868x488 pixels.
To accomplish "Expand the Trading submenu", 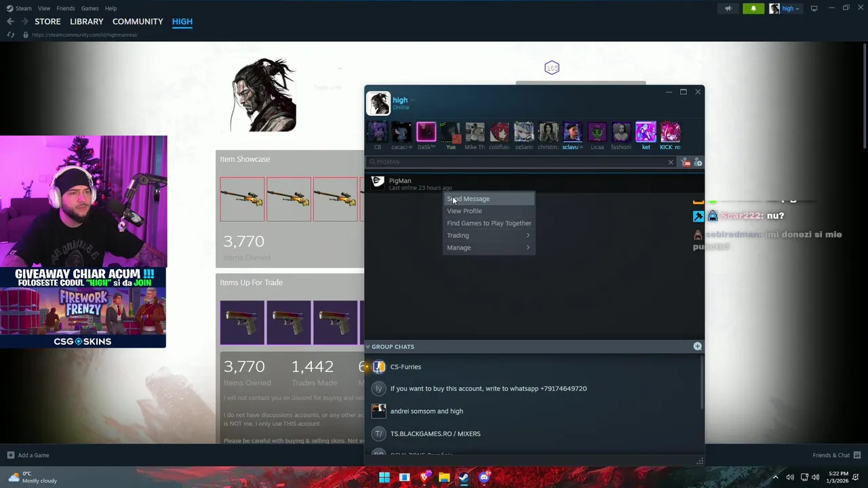I will 489,235.
